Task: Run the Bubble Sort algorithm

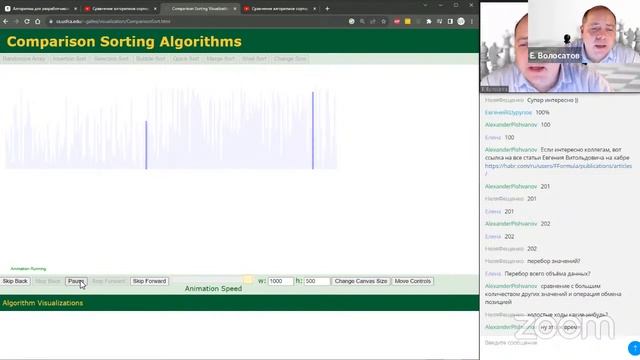Action: (x=151, y=59)
